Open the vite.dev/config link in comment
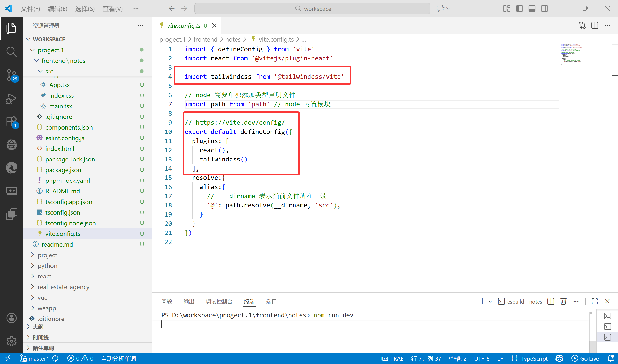Image resolution: width=618 pixels, height=364 pixels. [240, 122]
